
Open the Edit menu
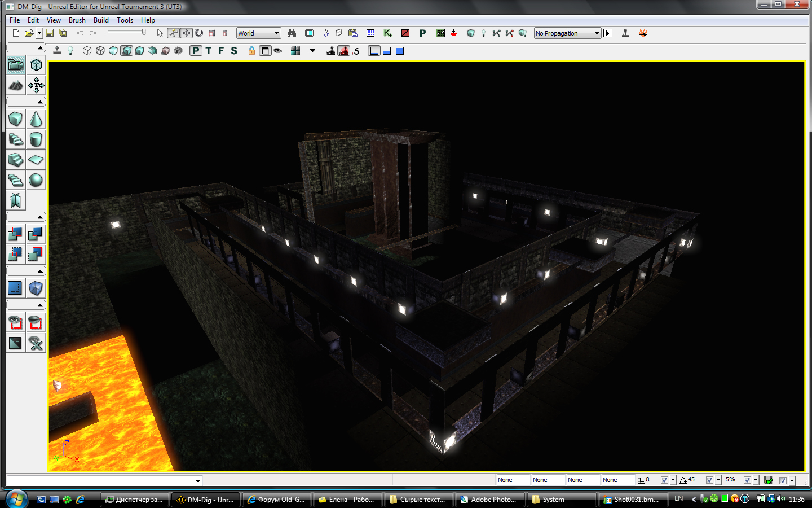pyautogui.click(x=33, y=20)
